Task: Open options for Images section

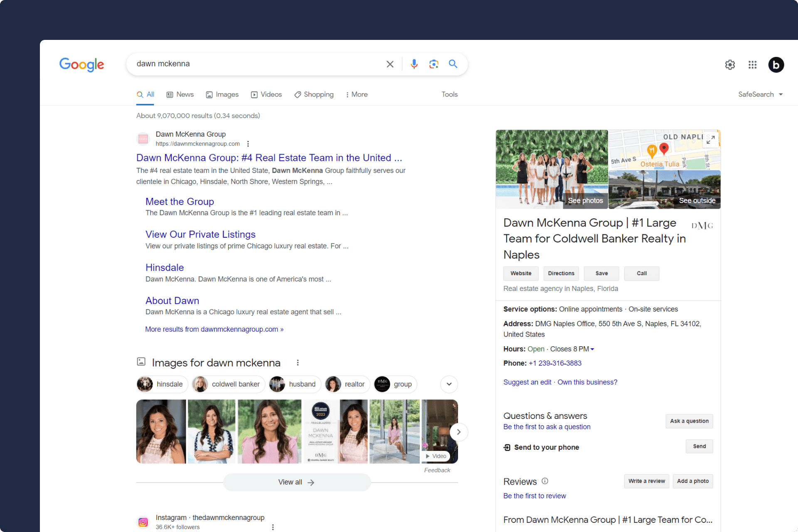Action: [298, 363]
